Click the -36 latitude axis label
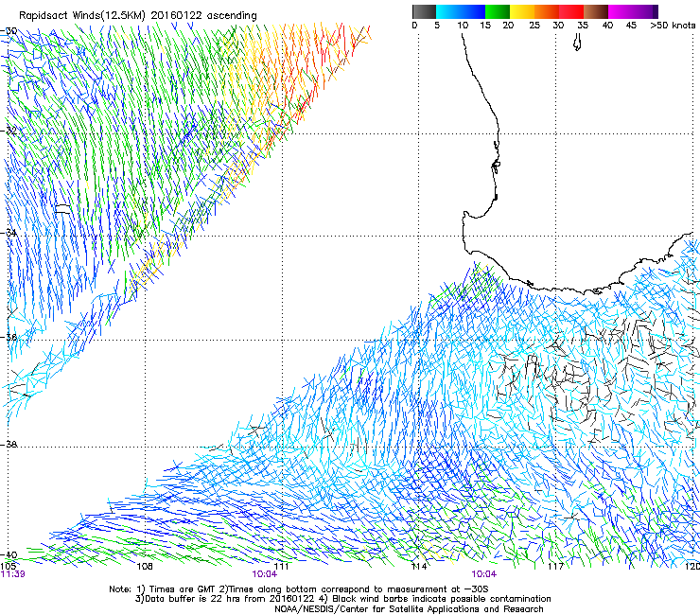Screen dimensions: 700x615 (x=9, y=337)
